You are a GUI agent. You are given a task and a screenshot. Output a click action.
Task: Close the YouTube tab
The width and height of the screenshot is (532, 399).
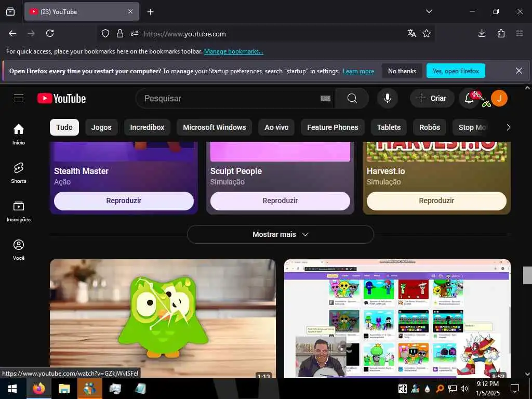(x=130, y=11)
